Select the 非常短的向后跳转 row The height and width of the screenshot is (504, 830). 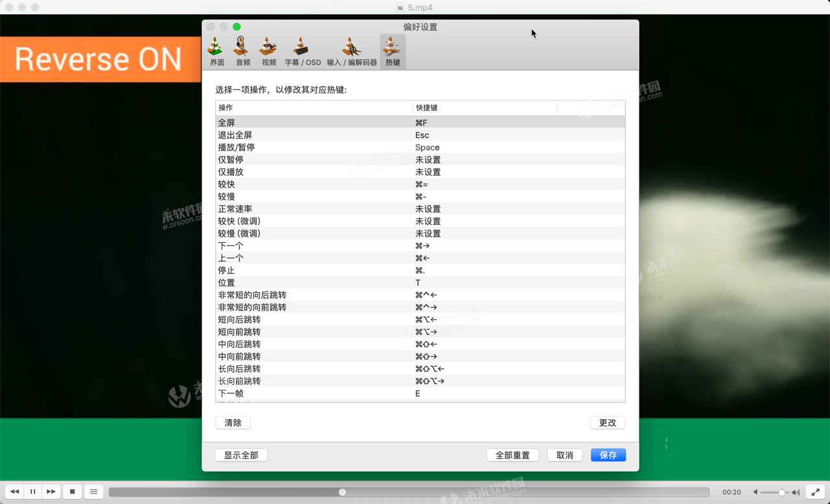[420, 295]
